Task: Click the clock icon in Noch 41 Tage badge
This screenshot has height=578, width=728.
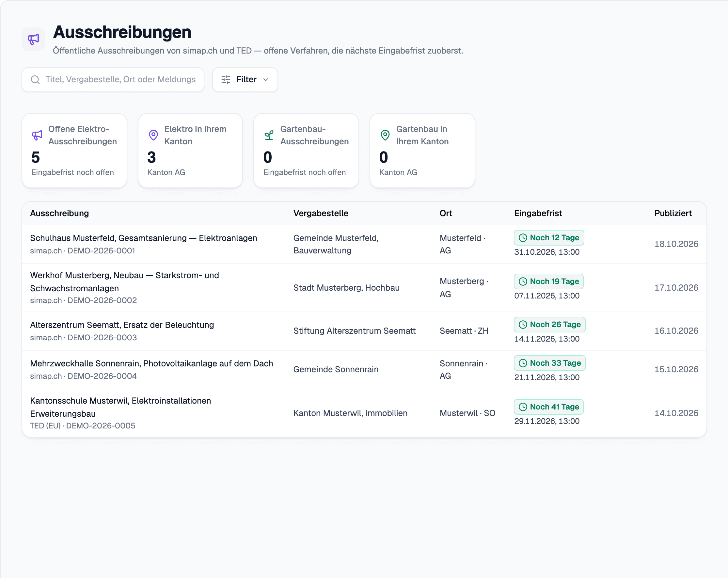Action: coord(523,407)
